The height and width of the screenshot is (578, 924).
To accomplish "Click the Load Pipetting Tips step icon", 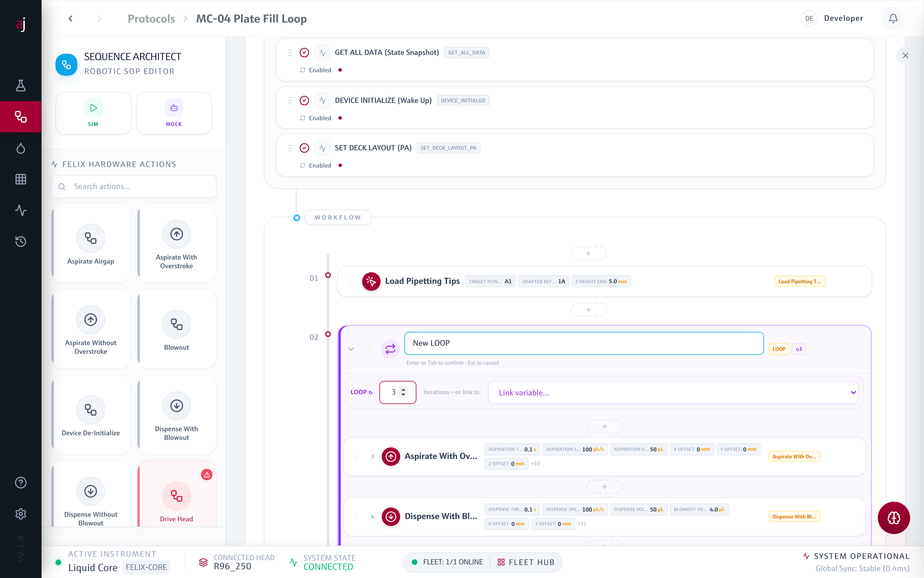I will (371, 281).
